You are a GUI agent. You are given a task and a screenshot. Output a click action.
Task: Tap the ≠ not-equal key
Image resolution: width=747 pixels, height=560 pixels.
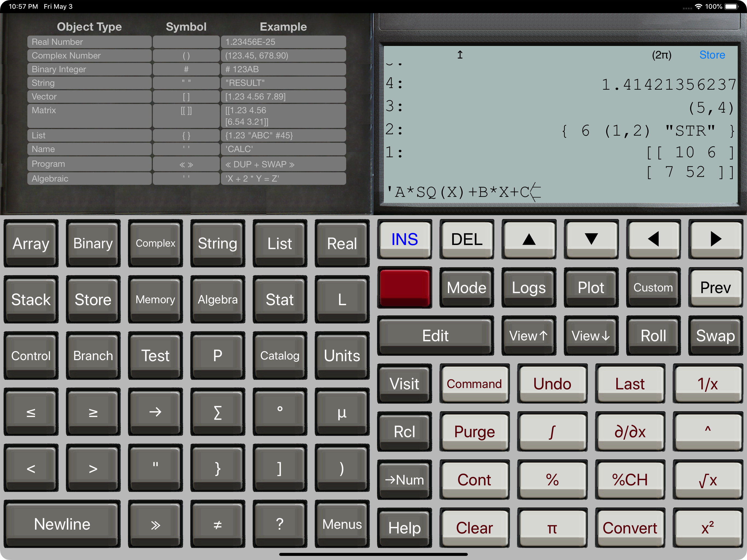(x=217, y=524)
